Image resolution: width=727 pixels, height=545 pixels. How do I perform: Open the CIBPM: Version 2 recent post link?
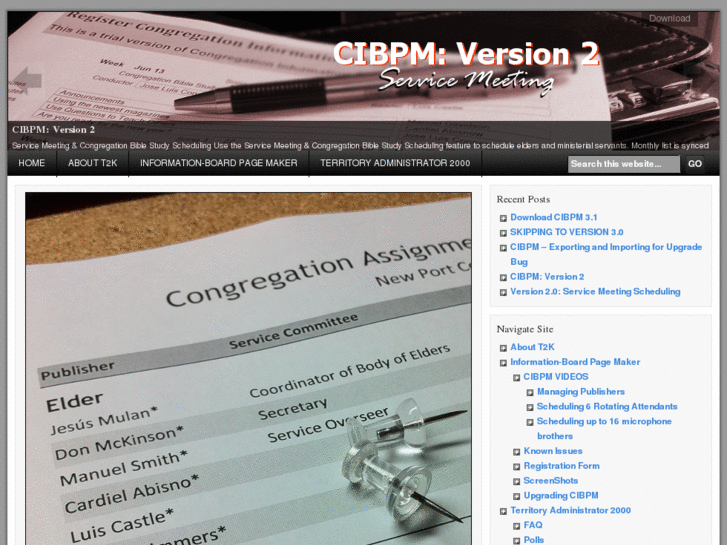pos(547,276)
